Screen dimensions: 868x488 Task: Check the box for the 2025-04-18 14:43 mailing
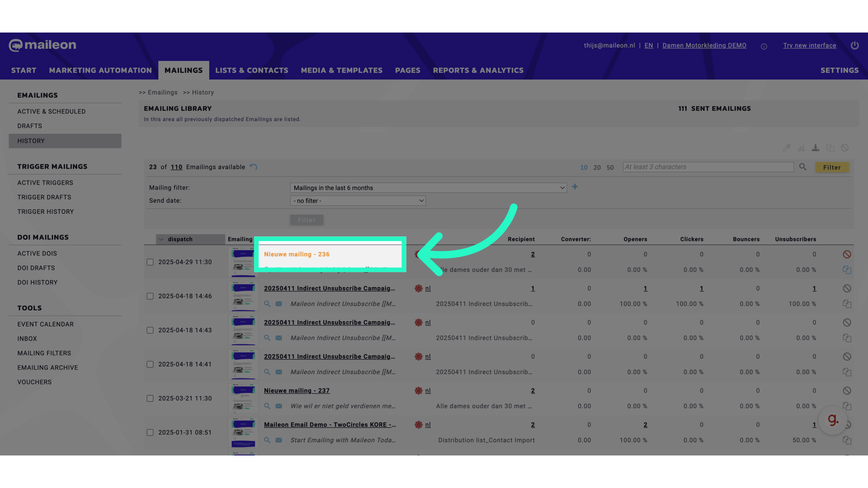pyautogui.click(x=150, y=330)
